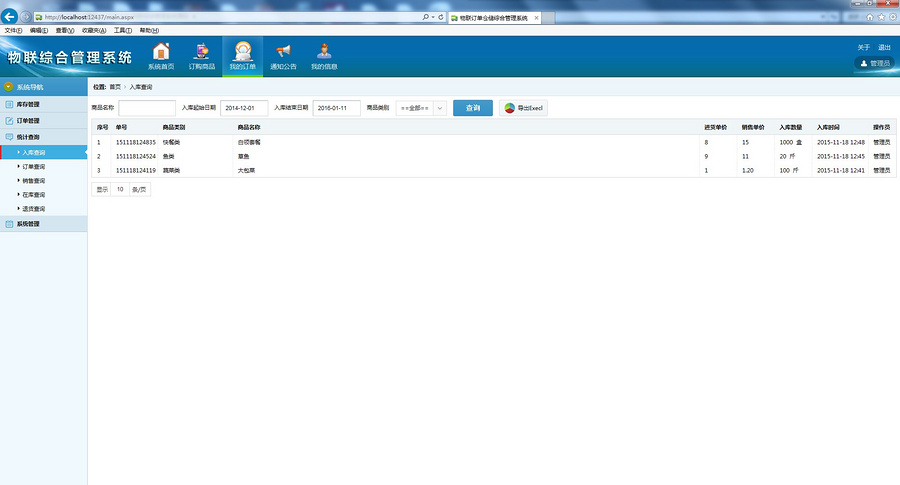Expand 库存管理 section in sidebar

click(x=44, y=104)
